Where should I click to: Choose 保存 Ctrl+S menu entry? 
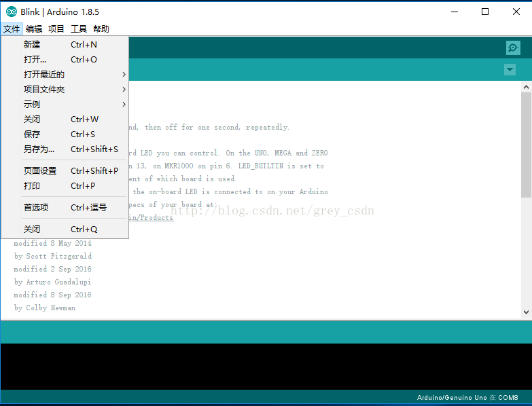click(x=65, y=134)
